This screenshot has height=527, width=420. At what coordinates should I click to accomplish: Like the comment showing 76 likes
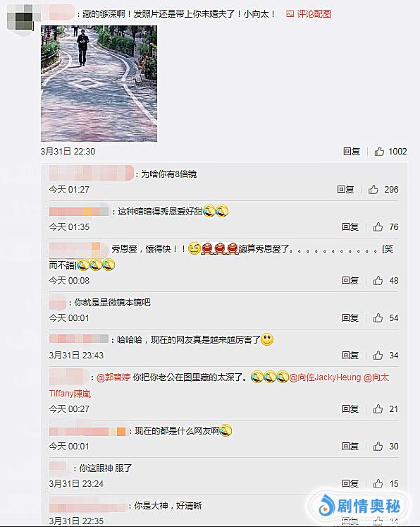click(x=378, y=227)
